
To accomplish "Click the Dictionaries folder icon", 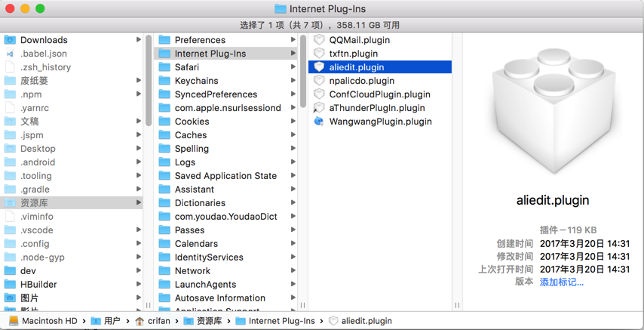I will pyautogui.click(x=164, y=203).
